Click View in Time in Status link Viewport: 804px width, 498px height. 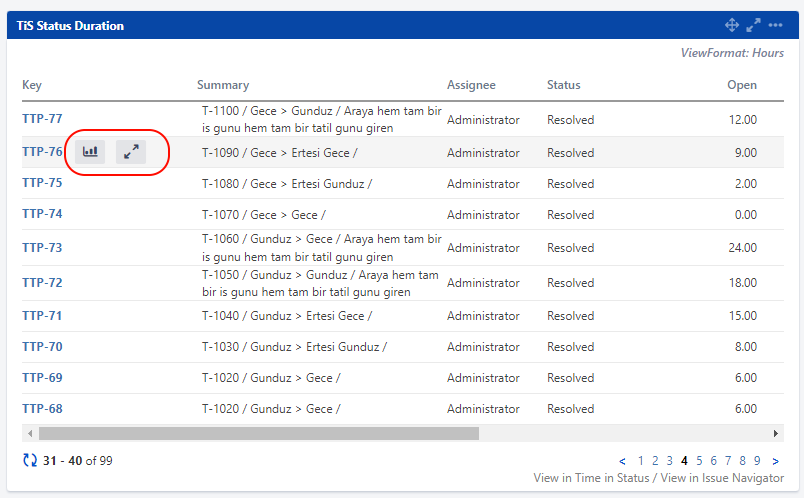tap(591, 478)
